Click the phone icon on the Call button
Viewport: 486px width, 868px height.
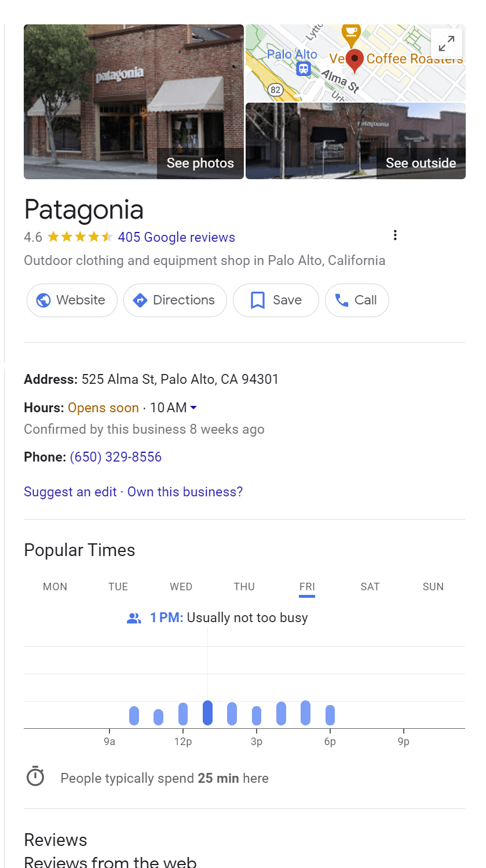pos(342,300)
